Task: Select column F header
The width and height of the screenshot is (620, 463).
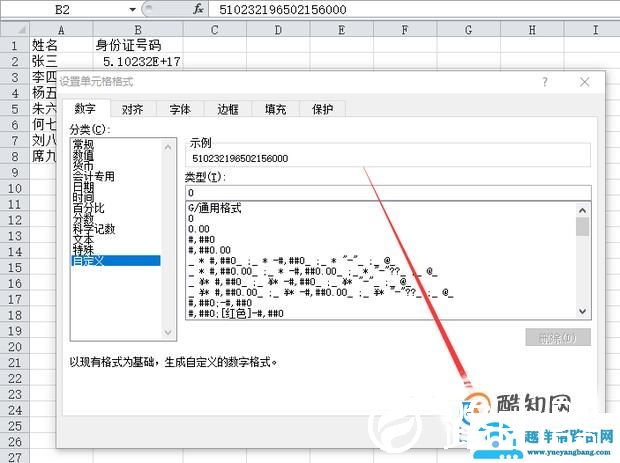Action: tap(405, 30)
